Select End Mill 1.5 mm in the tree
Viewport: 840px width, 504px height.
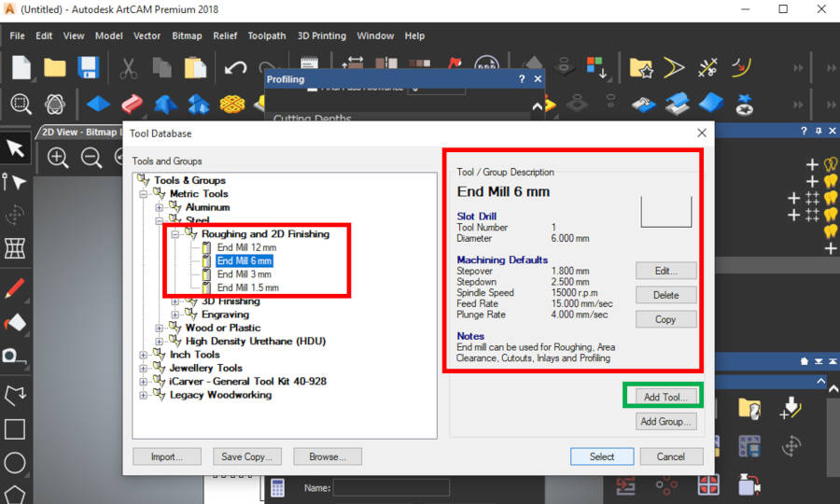247,287
